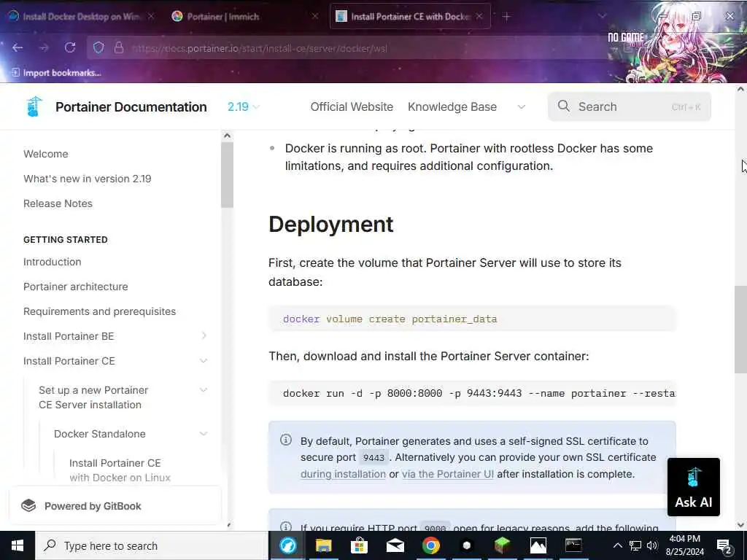Click the docker run command code block
The image size is (747, 560).
472,393
